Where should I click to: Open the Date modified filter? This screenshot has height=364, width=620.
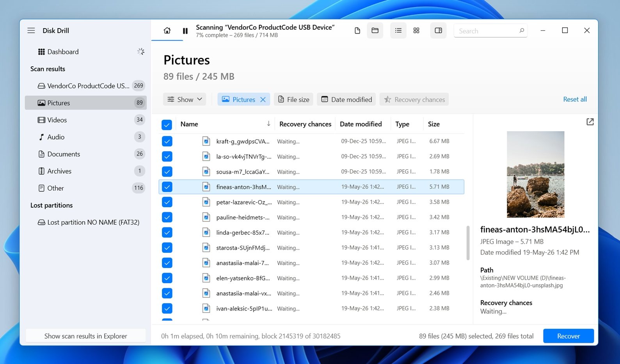346,99
